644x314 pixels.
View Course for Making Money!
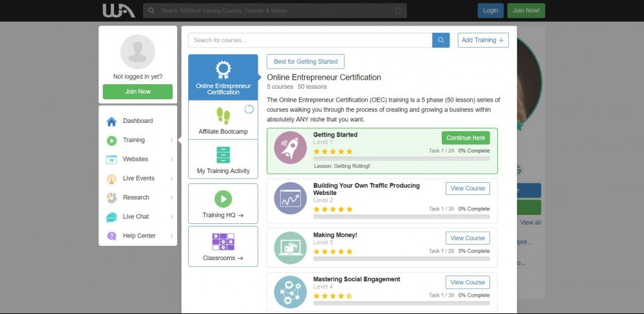click(x=468, y=238)
